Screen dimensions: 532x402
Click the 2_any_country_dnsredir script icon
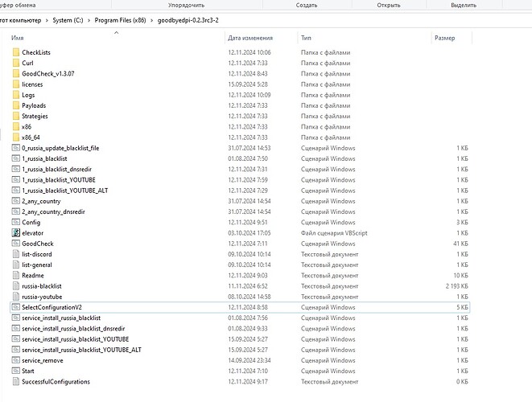click(15, 211)
